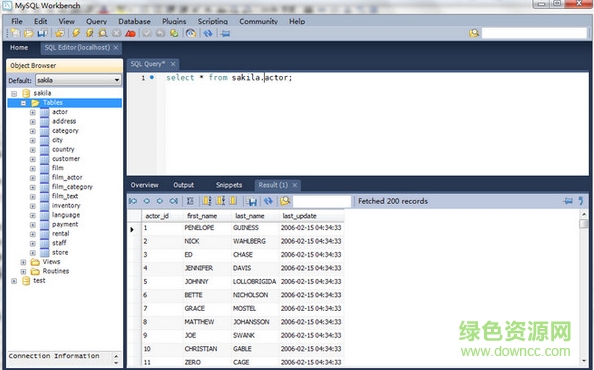Expand the actor table node
Image resolution: width=594 pixels, height=370 pixels.
(x=33, y=112)
